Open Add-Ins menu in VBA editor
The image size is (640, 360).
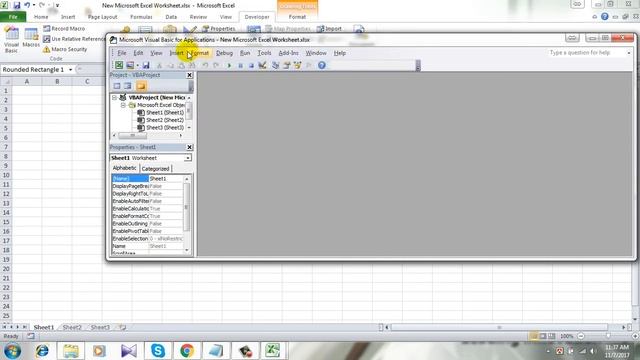[288, 53]
